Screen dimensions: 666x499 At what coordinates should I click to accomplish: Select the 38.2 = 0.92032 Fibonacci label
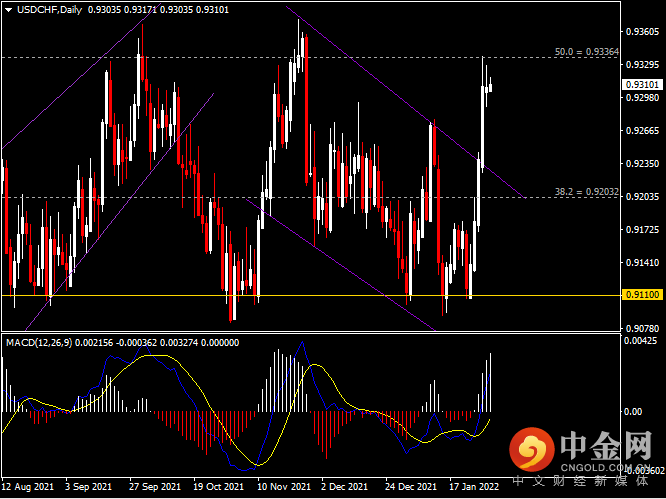click(x=587, y=192)
